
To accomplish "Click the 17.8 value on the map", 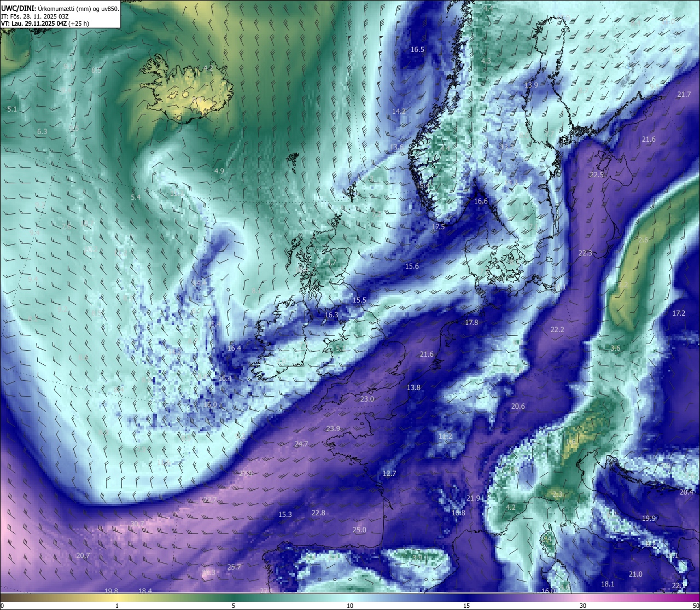I will click(471, 322).
